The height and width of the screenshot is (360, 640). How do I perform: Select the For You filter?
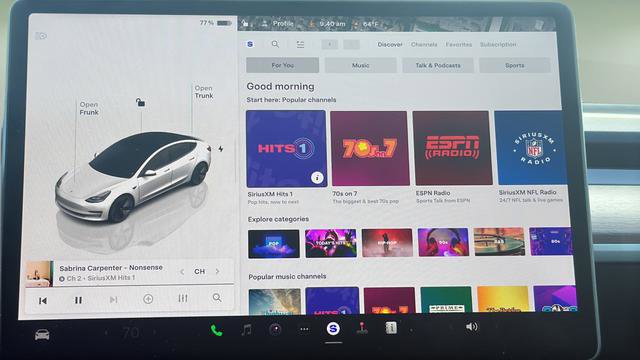[282, 65]
